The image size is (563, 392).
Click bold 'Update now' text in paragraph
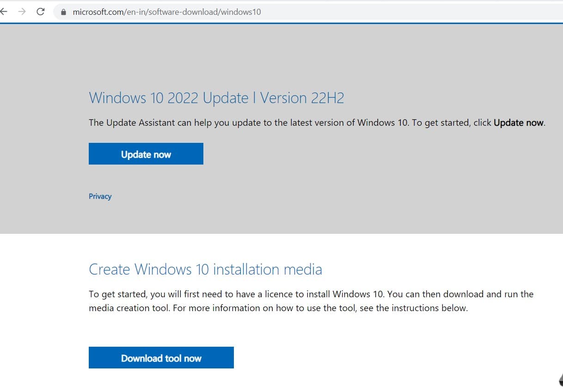519,123
